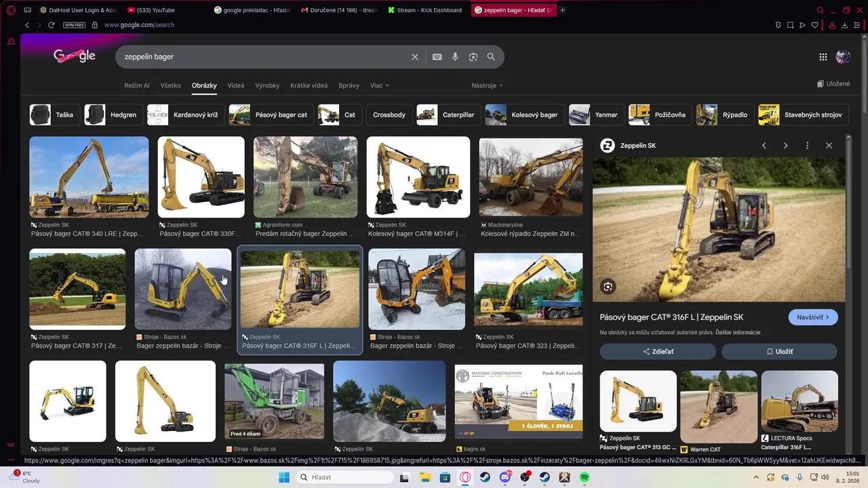Open the Ďalšie informácie link
Viewport: 868px width, 488px height.
coord(738,333)
